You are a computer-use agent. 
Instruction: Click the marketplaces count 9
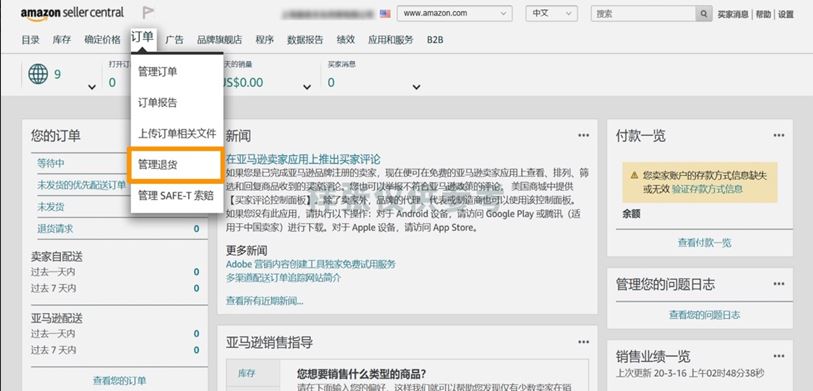click(x=57, y=74)
